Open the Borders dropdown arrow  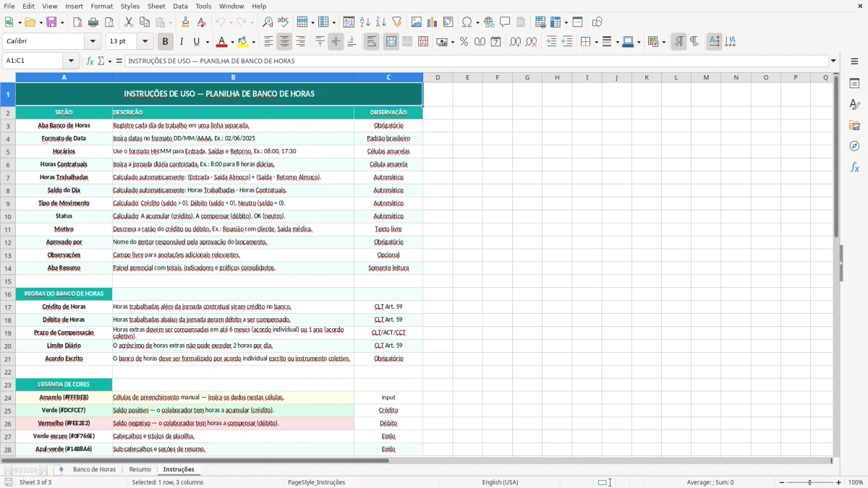[x=595, y=42]
